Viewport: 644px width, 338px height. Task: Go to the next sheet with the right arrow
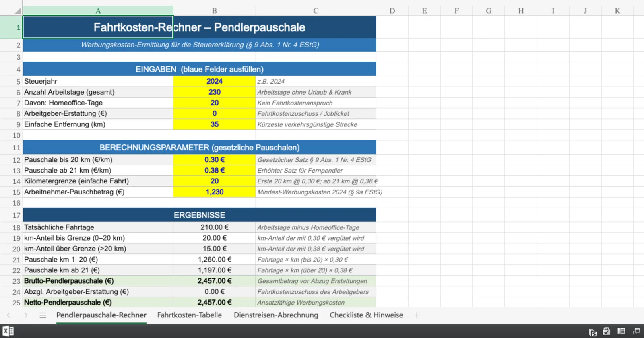[26, 315]
